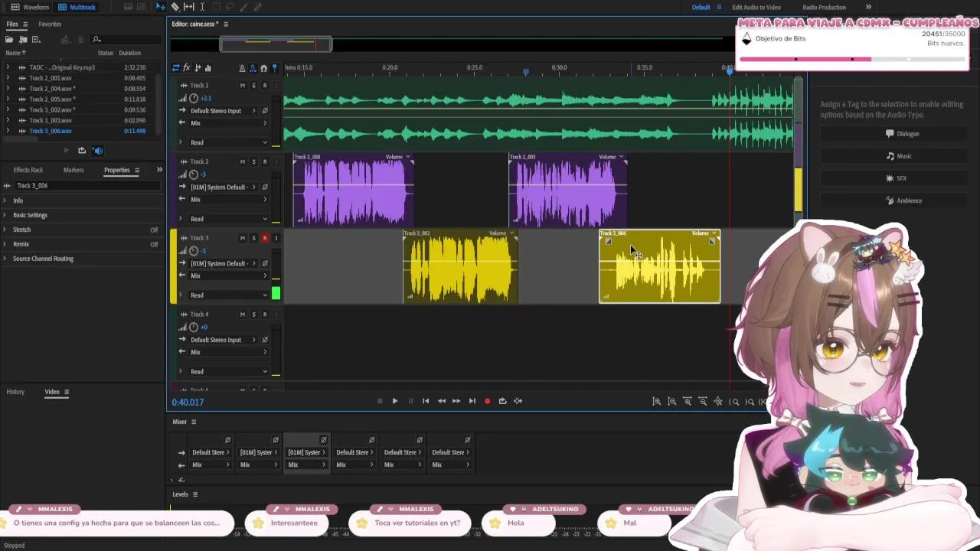Toggle polarity reverse on Track 1
This screenshot has width=980, height=551.
pos(265,111)
